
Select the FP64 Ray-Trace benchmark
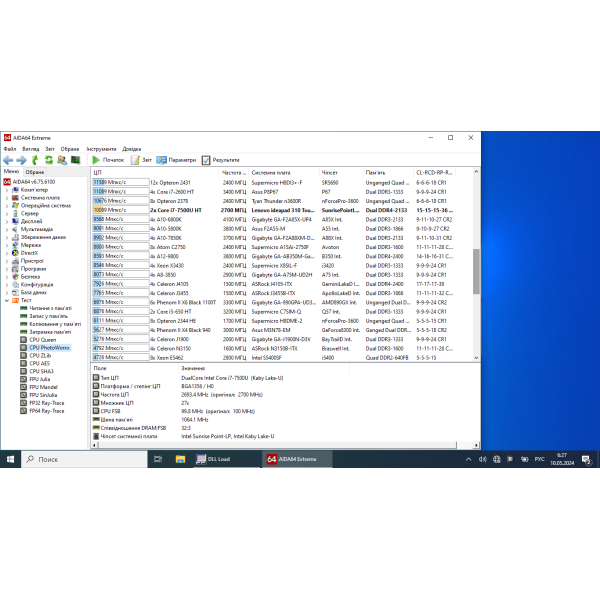pyautogui.click(x=47, y=411)
